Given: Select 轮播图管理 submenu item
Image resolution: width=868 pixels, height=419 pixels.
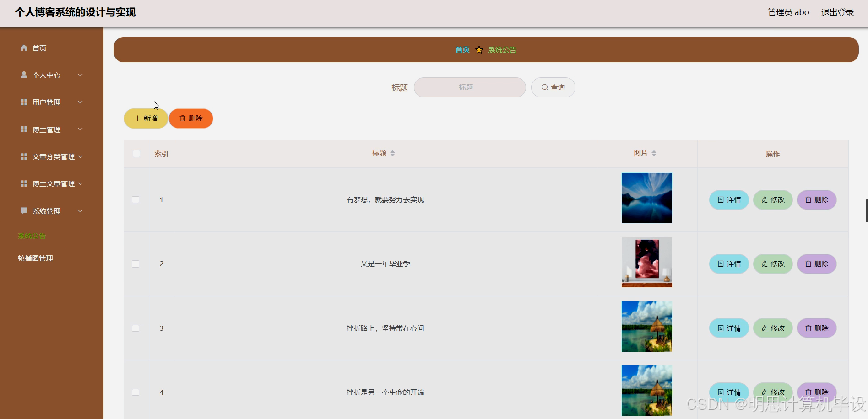Looking at the screenshot, I should coord(35,258).
